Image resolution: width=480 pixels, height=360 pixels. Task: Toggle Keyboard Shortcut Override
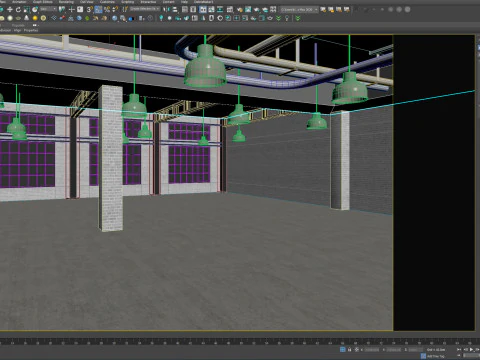[x=80, y=9]
